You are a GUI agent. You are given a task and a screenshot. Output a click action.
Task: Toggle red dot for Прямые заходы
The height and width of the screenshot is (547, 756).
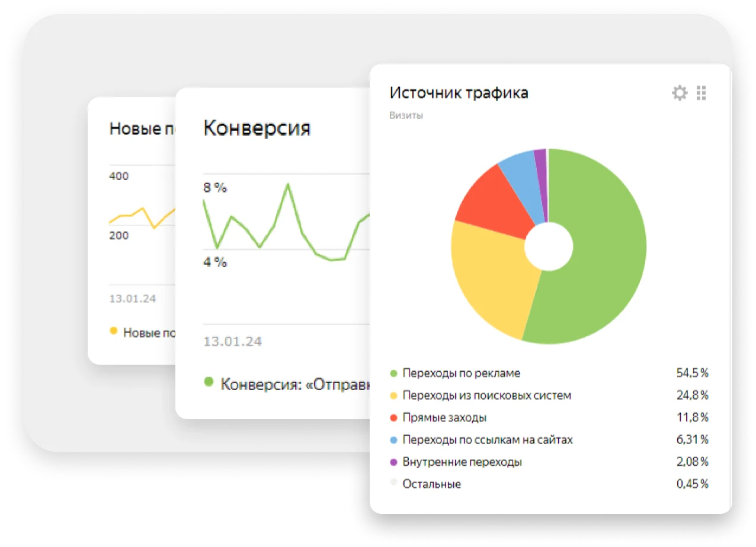393,418
